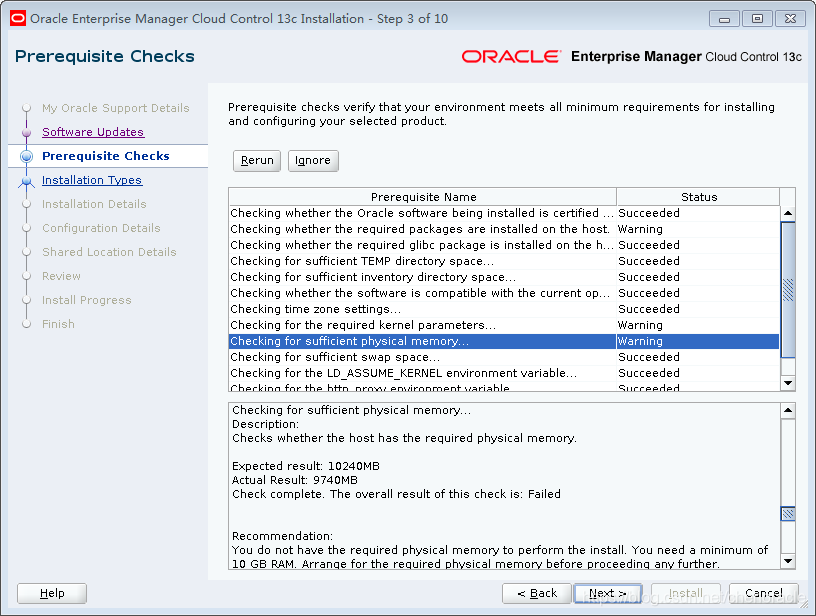Open the Software Updates step link
This screenshot has width=816, height=616.
tap(93, 132)
